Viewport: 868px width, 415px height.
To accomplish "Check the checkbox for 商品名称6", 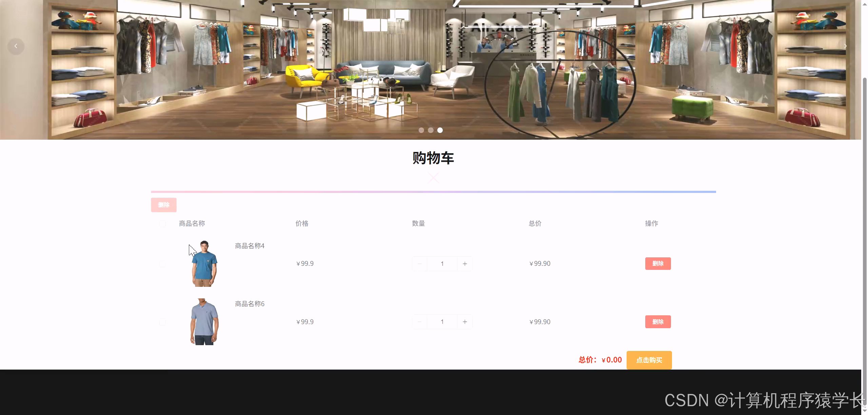I will (163, 322).
